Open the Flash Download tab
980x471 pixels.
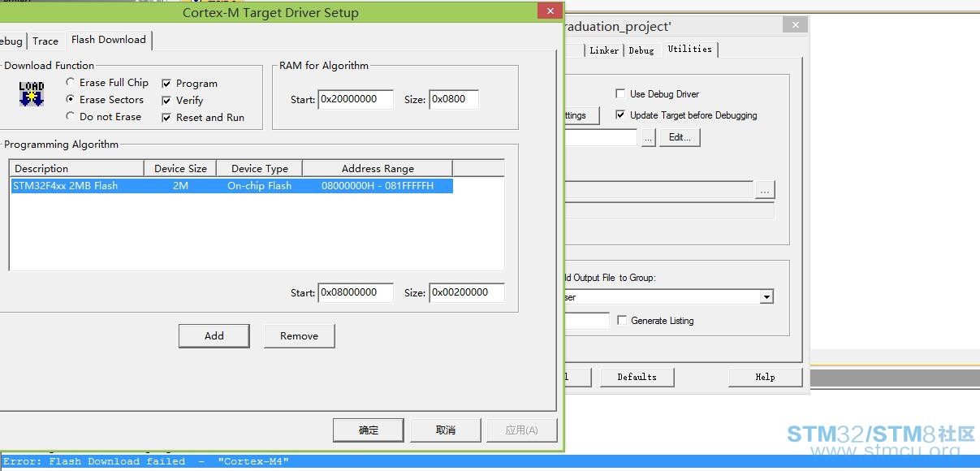tap(109, 39)
